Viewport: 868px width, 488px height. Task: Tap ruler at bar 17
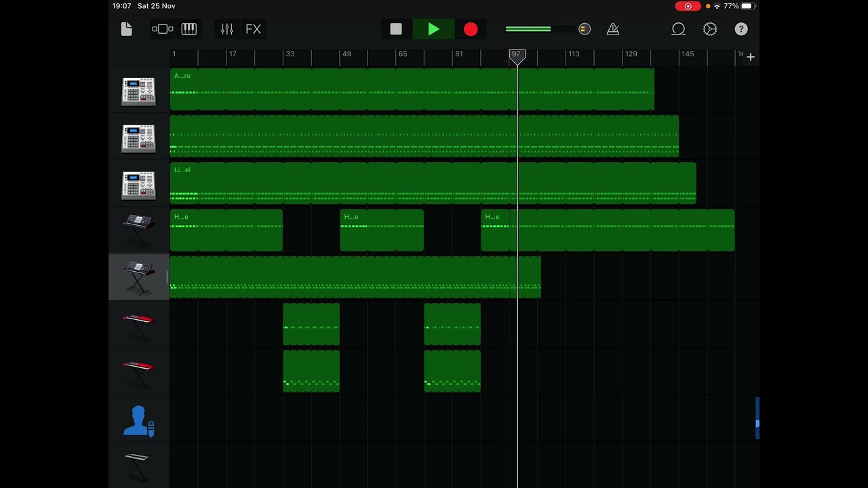(233, 54)
